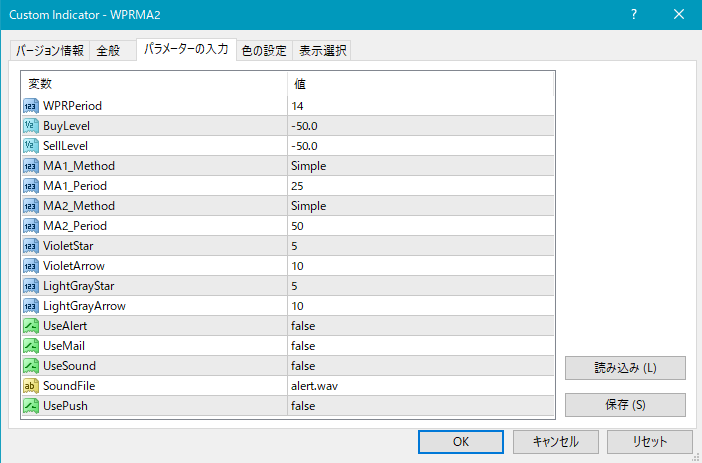702x463 pixels.
Task: Open the 表示選択 tab
Action: (322, 51)
